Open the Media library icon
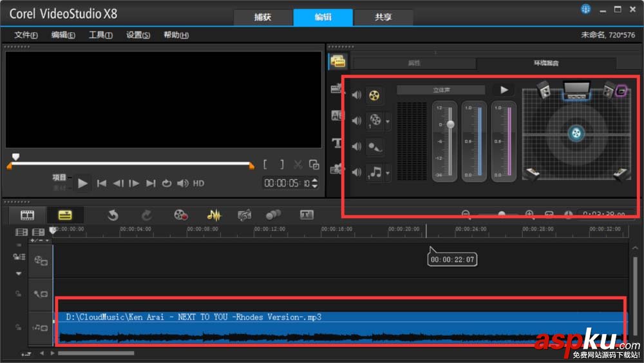This screenshot has height=363, width=644. tap(338, 62)
